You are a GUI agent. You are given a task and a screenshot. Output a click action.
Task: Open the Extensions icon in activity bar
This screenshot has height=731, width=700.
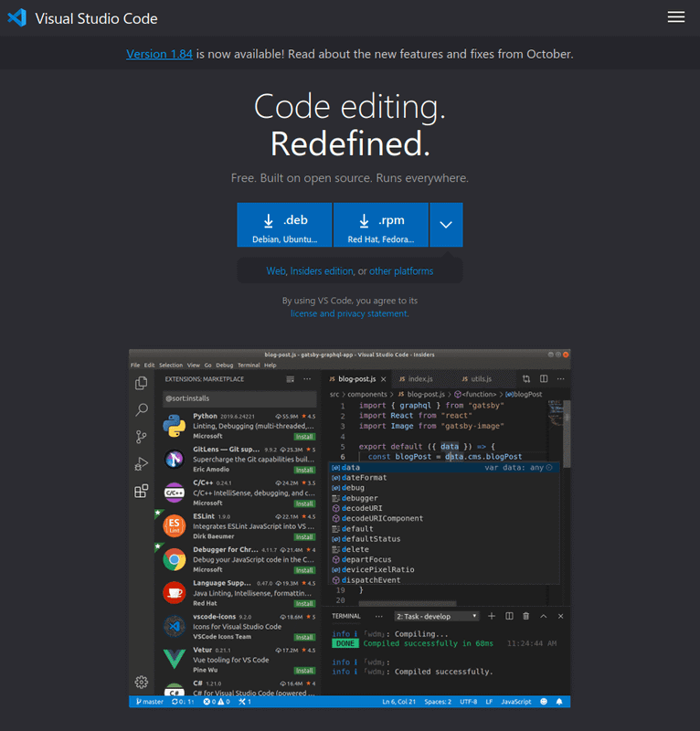point(142,491)
